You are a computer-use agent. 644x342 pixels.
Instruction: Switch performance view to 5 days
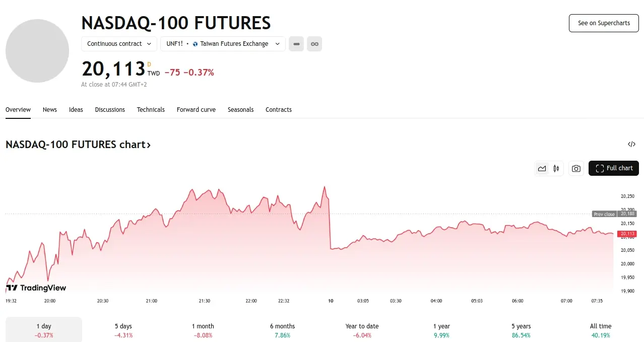pyautogui.click(x=123, y=330)
